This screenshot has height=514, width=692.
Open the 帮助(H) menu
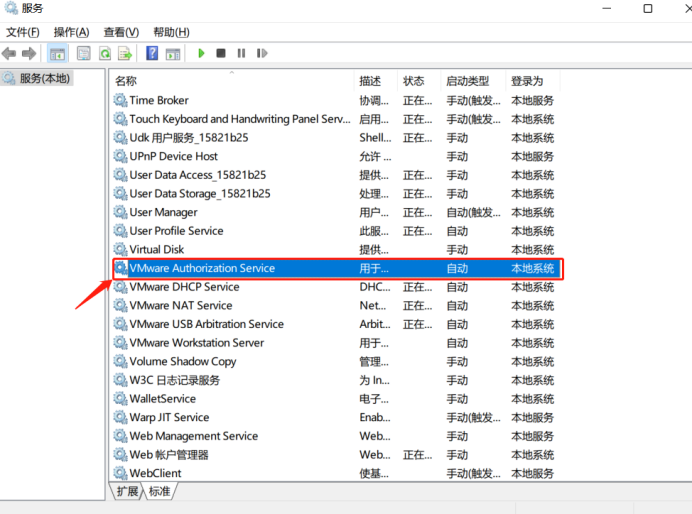point(171,32)
